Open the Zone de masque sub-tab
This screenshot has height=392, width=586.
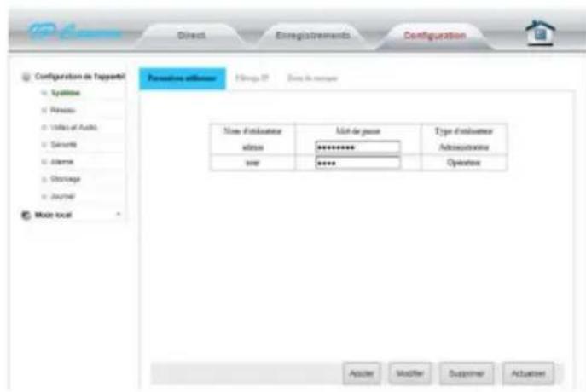[x=312, y=78]
